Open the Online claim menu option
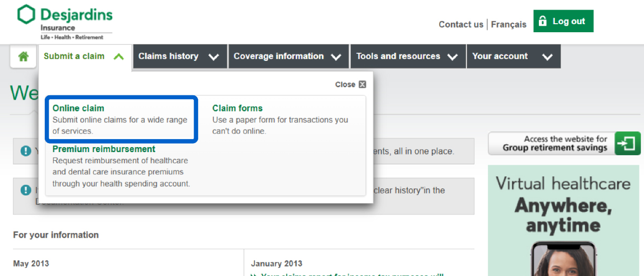The height and width of the screenshot is (276, 644). [78, 108]
